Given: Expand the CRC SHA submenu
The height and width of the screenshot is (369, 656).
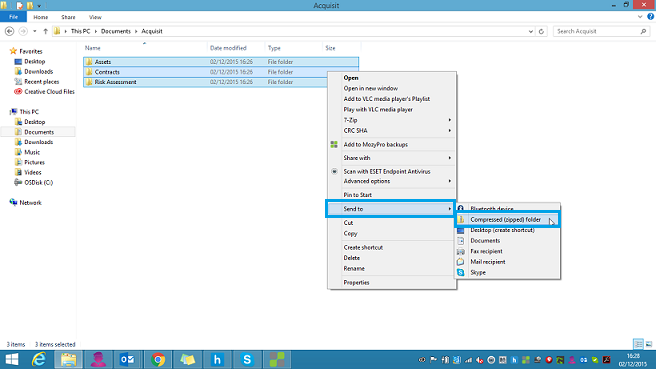Looking at the screenshot, I should tap(392, 131).
